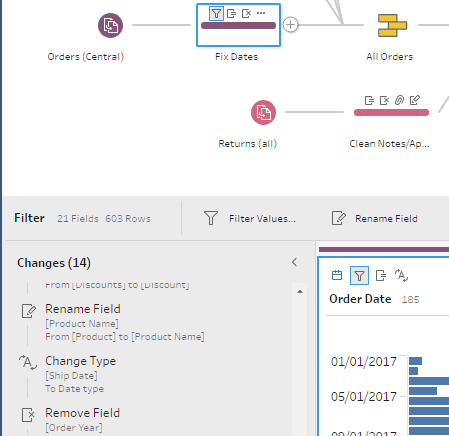The image size is (449, 436).
Task: Open the more options ellipsis on Fix Dates
Action: click(261, 13)
